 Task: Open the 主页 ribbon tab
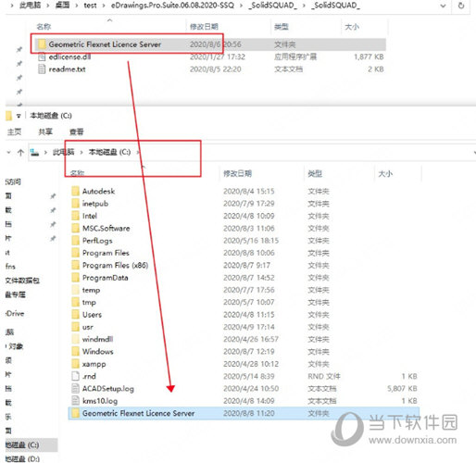point(14,131)
